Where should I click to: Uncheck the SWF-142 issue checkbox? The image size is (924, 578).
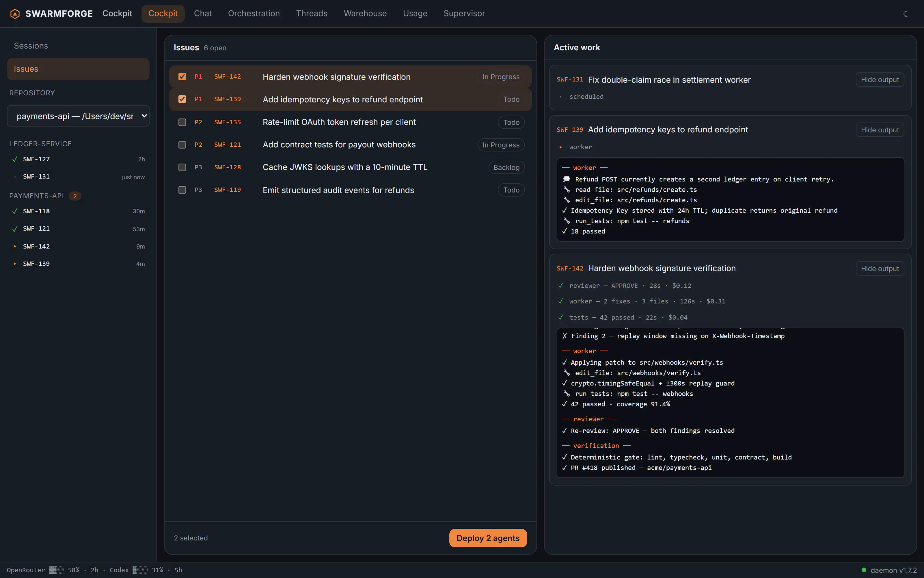click(x=182, y=77)
